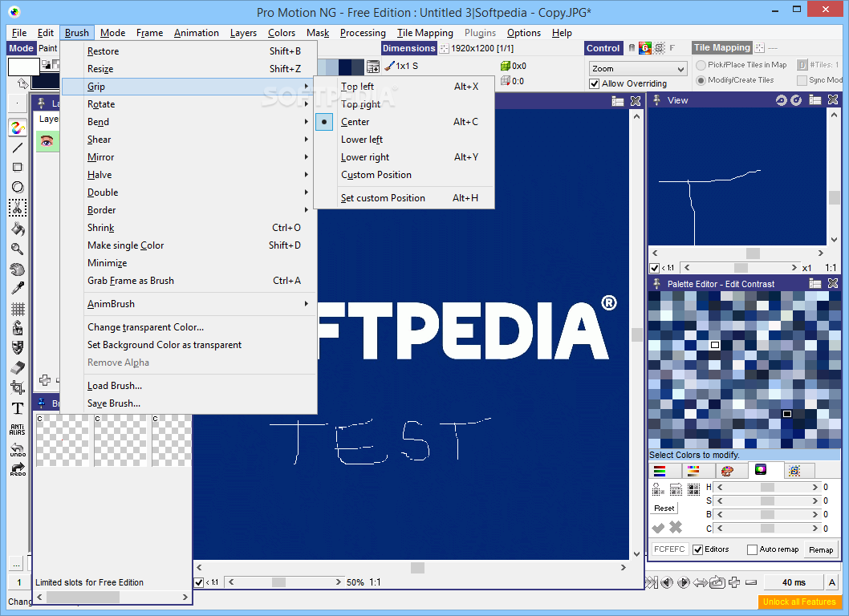The image size is (849, 616).
Task: Click the padlock tool icon
Action: point(18,328)
